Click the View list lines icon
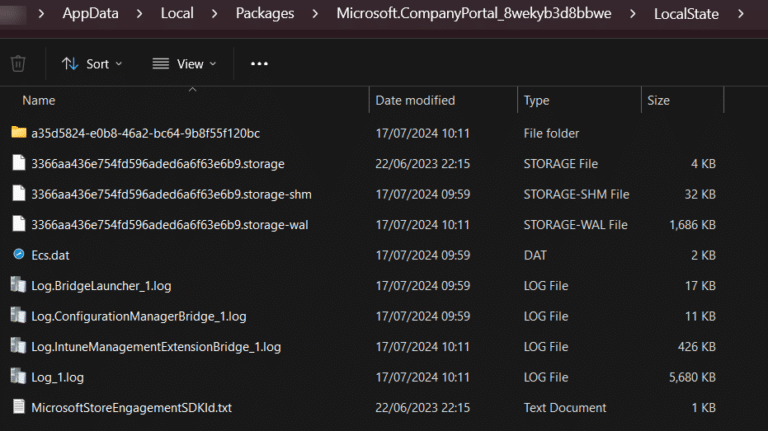 tap(161, 64)
